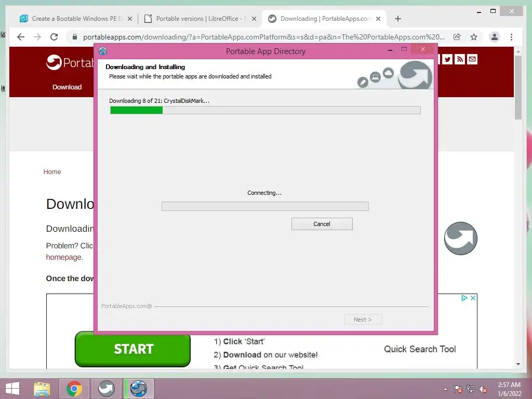Open AdChoices info icon
The image size is (532, 399).
(464, 298)
